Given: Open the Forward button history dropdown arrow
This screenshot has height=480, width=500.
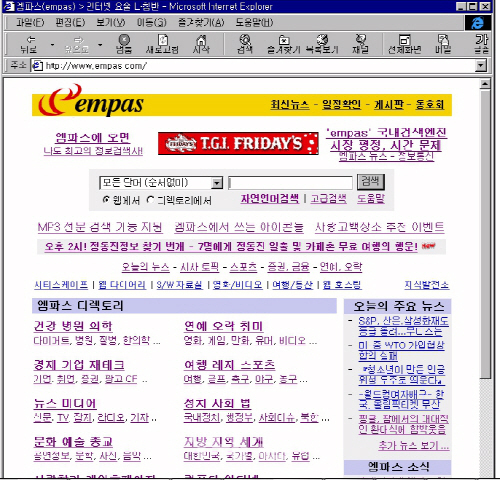Looking at the screenshot, I should click(x=100, y=45).
